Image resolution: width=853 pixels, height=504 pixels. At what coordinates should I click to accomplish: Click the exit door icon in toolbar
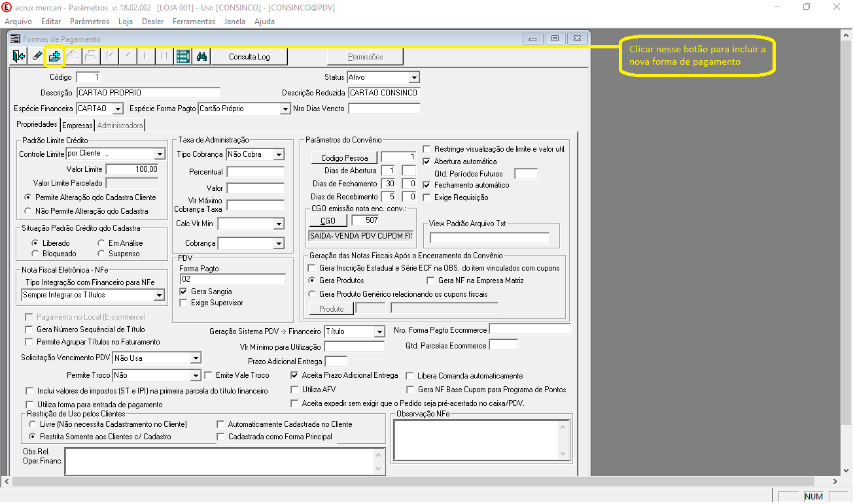click(18, 57)
